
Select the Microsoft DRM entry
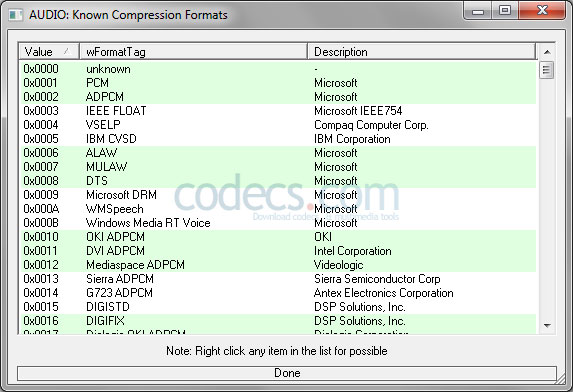(121, 195)
